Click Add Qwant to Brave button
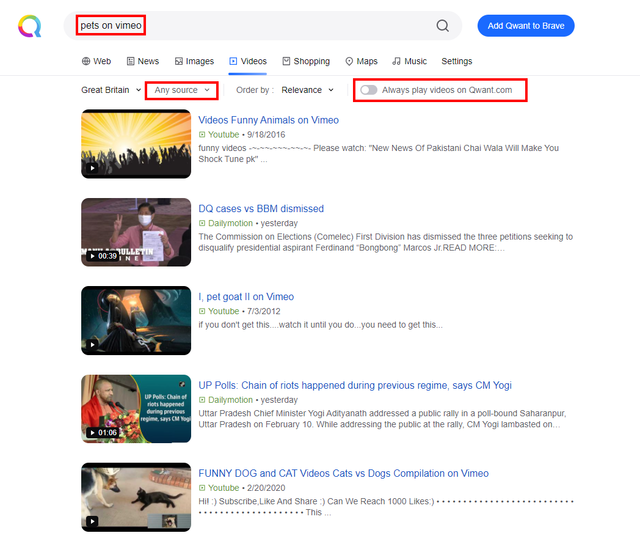Image resolution: width=640 pixels, height=544 pixels. coord(526,26)
